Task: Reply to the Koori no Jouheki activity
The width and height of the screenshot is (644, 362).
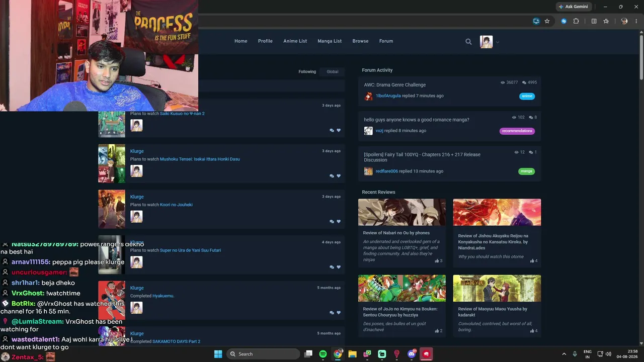Action: pyautogui.click(x=332, y=221)
